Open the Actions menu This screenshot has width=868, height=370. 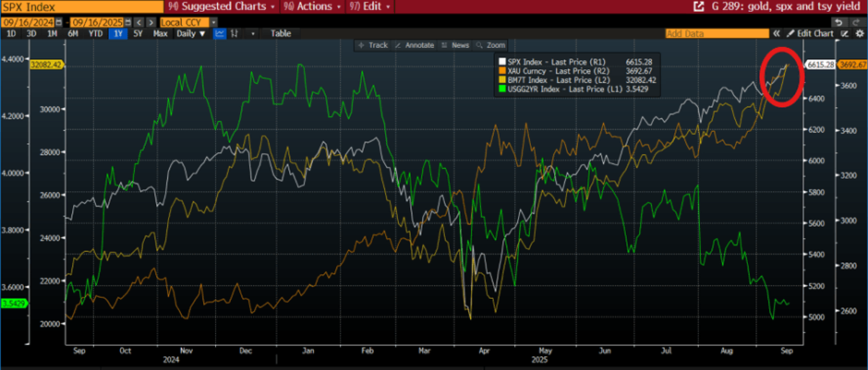[314, 6]
